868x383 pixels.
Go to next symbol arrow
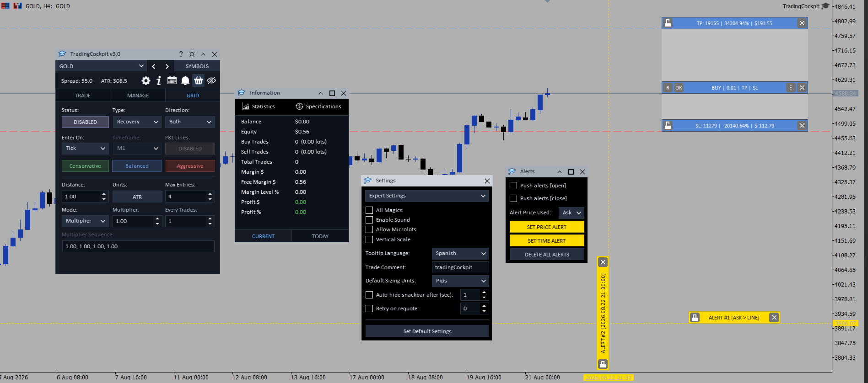pos(167,66)
